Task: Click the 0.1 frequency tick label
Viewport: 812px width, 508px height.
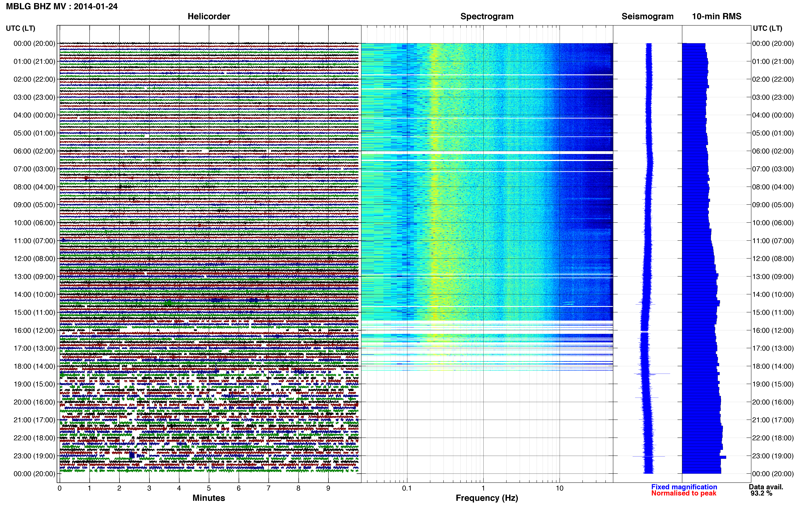Action: (x=407, y=488)
